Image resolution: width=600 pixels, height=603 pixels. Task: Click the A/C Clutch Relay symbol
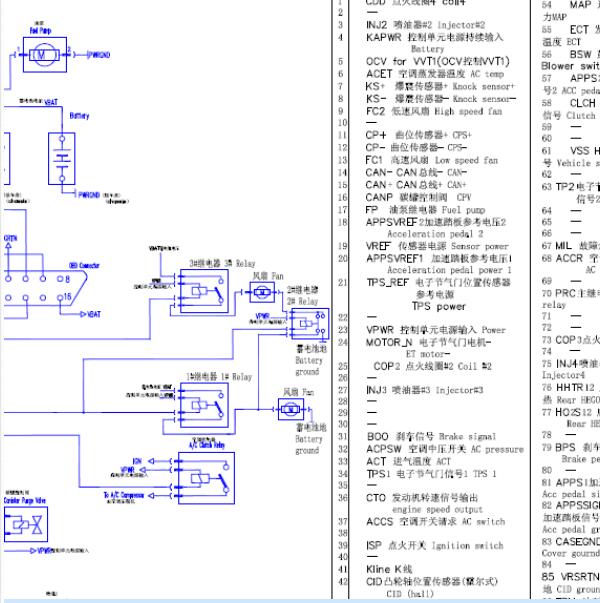coord(206,478)
